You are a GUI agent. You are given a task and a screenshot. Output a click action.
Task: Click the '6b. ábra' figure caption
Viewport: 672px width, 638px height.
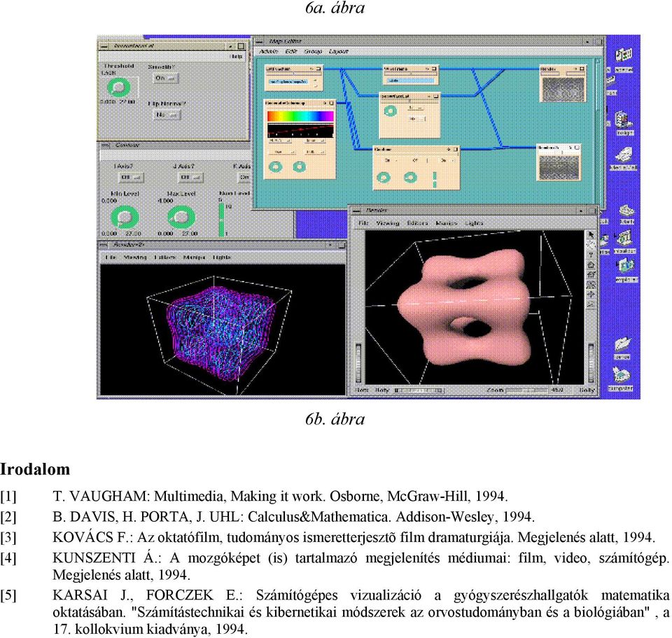click(335, 419)
